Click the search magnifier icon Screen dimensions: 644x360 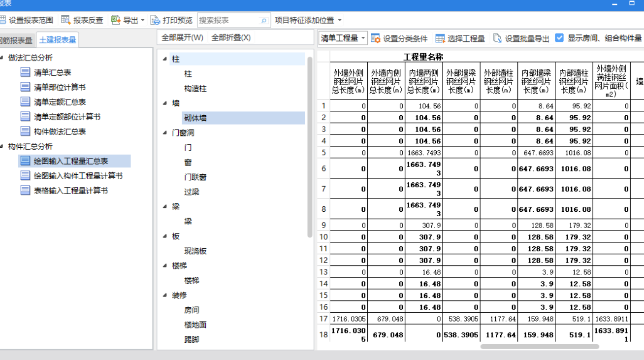(x=264, y=21)
